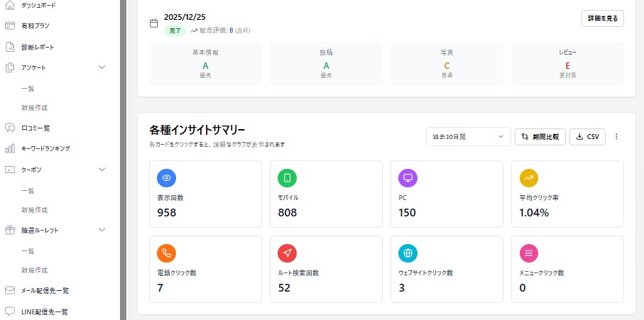Open 一覧 under 抽選ルーレット
This screenshot has width=644, height=320.
point(28,251)
